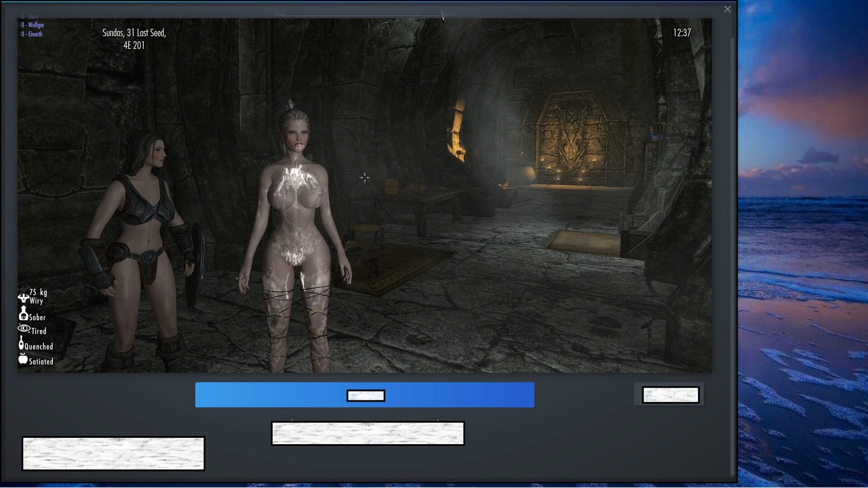The image size is (868, 488).
Task: Click the vertical scrollbar of the viewer window
Action: [x=732, y=257]
